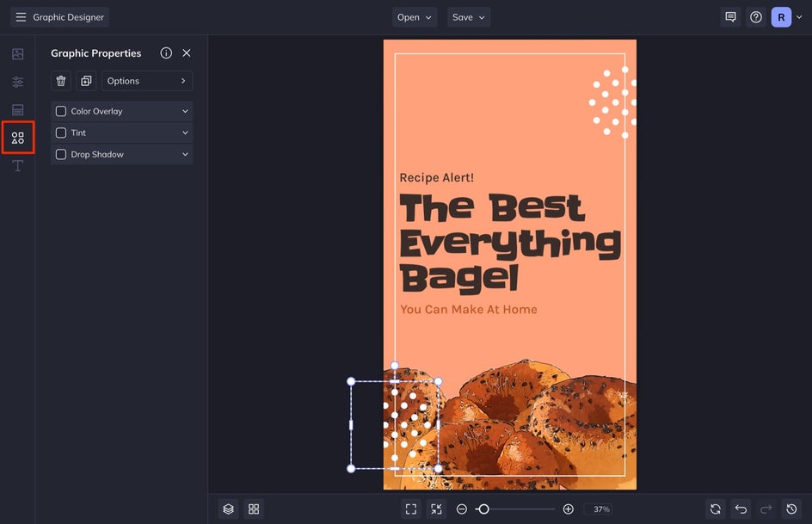
Task: Open the Open dropdown menu
Action: (x=415, y=17)
